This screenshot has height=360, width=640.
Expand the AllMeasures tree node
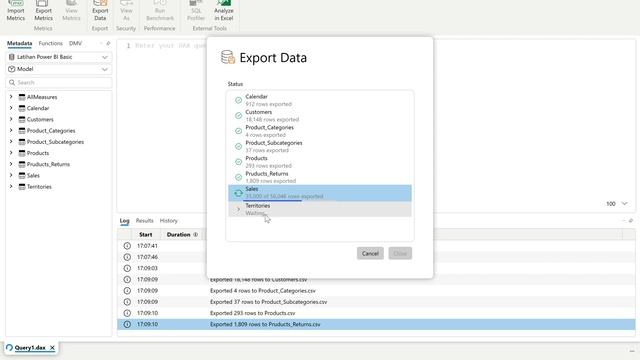pos(11,97)
